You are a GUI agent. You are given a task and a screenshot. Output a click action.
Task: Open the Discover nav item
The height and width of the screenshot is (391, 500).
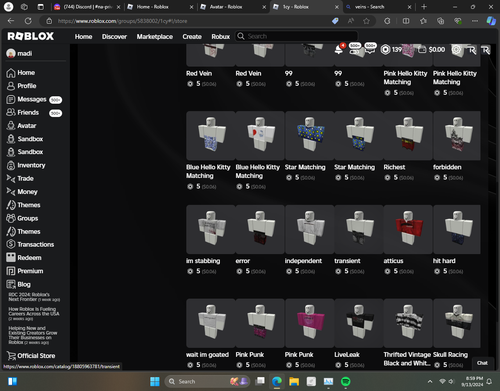(x=114, y=37)
